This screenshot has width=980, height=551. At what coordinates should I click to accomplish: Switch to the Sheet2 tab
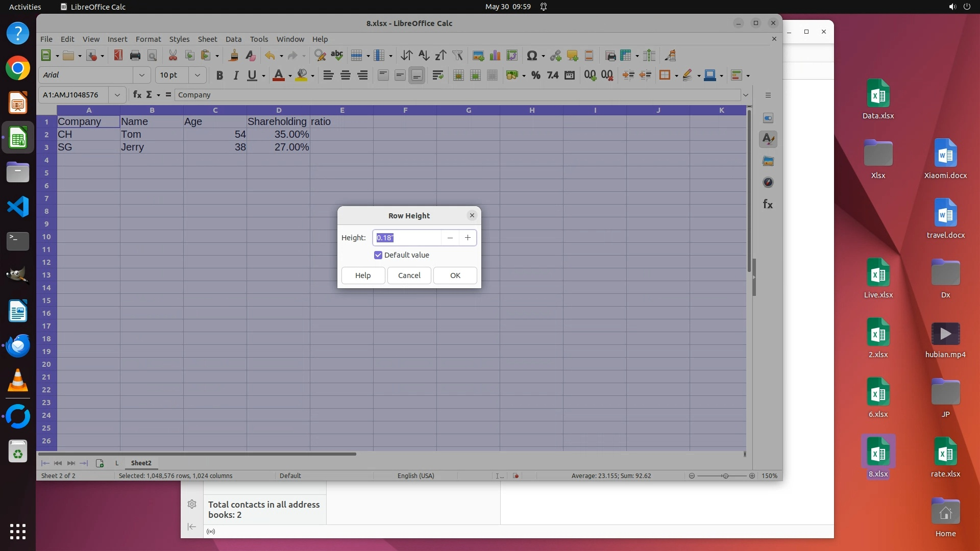(x=141, y=463)
